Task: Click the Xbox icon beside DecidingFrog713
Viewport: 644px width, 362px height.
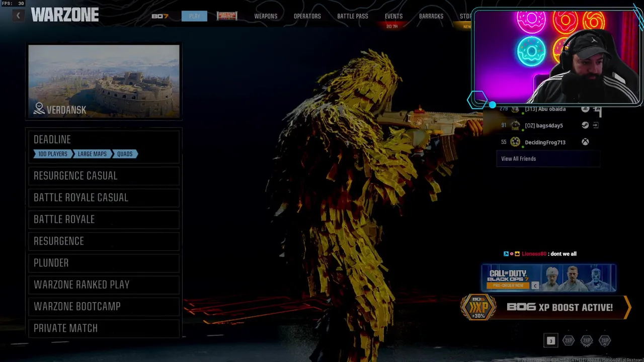Action: click(x=585, y=142)
